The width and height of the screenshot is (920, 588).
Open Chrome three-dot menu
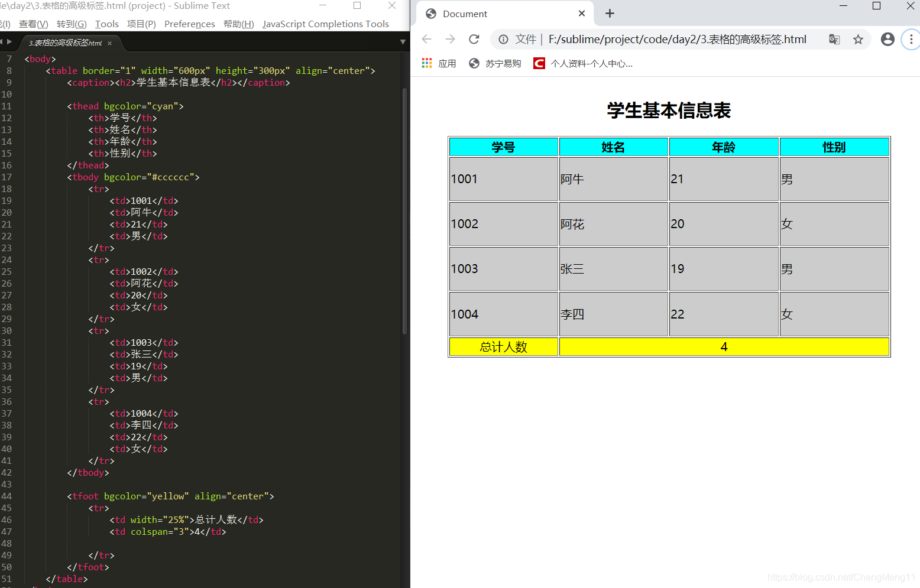click(911, 39)
